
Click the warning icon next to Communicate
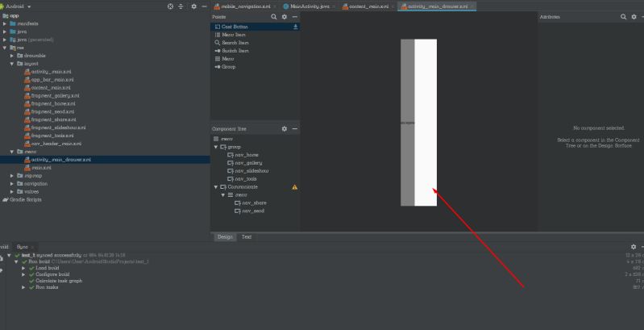294,187
